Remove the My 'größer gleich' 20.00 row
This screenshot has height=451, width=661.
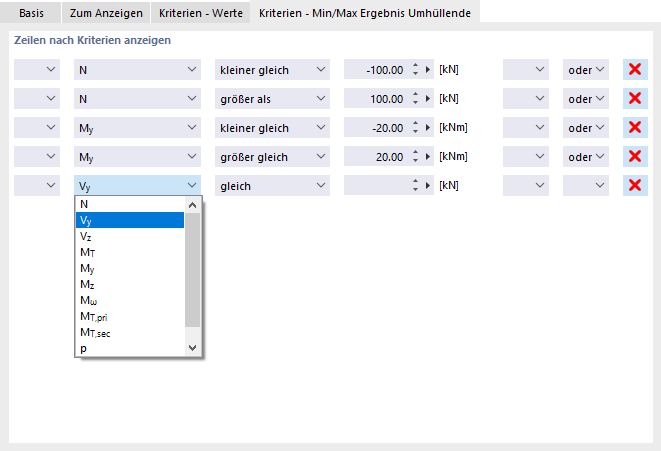click(633, 157)
